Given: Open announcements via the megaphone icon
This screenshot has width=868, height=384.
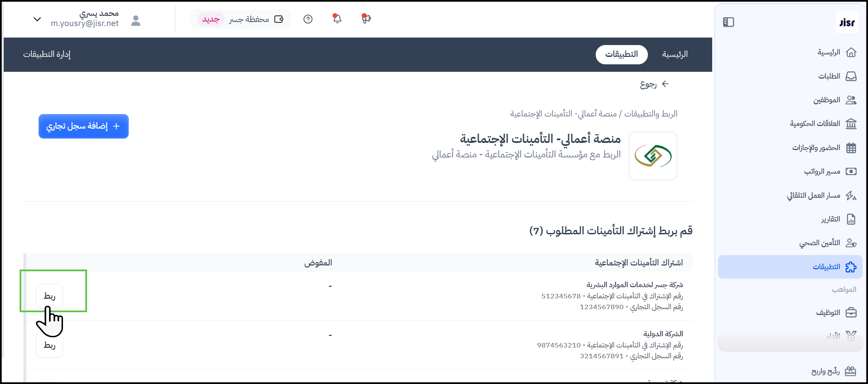Looking at the screenshot, I should point(366,19).
